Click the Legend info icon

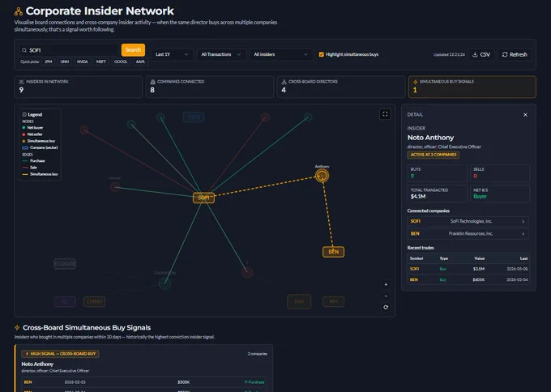click(24, 114)
